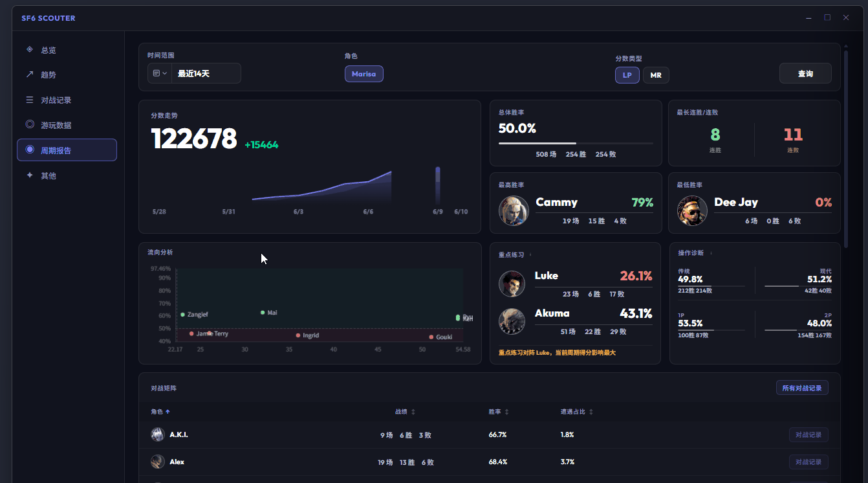The height and width of the screenshot is (483, 868).
Task: Click the Alex character name
Action: (x=177, y=462)
